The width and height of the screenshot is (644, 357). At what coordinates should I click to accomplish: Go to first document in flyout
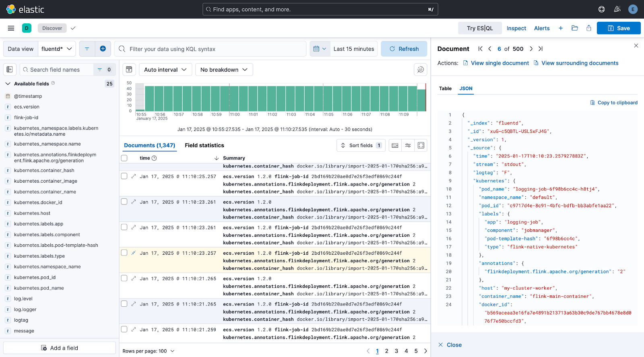pyautogui.click(x=480, y=49)
